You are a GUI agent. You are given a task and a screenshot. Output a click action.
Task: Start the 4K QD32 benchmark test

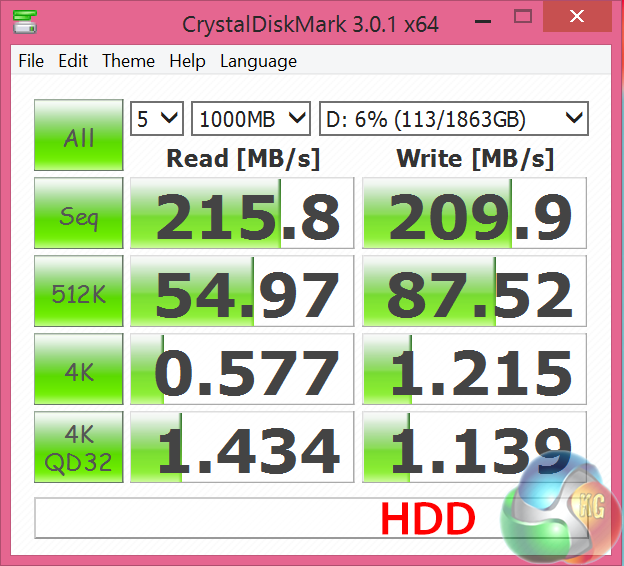point(79,447)
